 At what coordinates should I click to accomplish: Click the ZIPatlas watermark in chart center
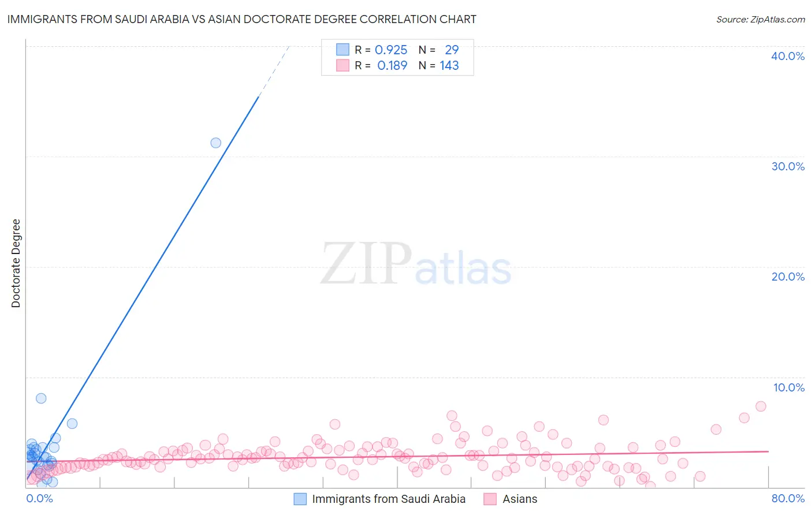point(416,264)
